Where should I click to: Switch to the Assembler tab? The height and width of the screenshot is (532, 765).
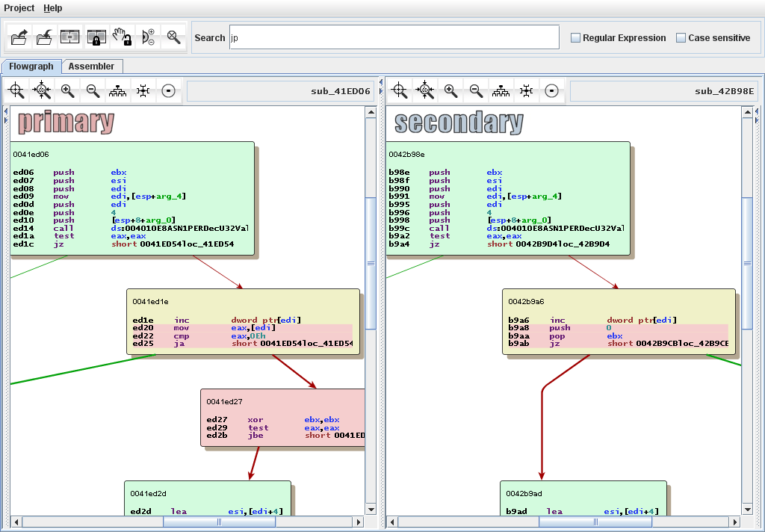coord(92,66)
